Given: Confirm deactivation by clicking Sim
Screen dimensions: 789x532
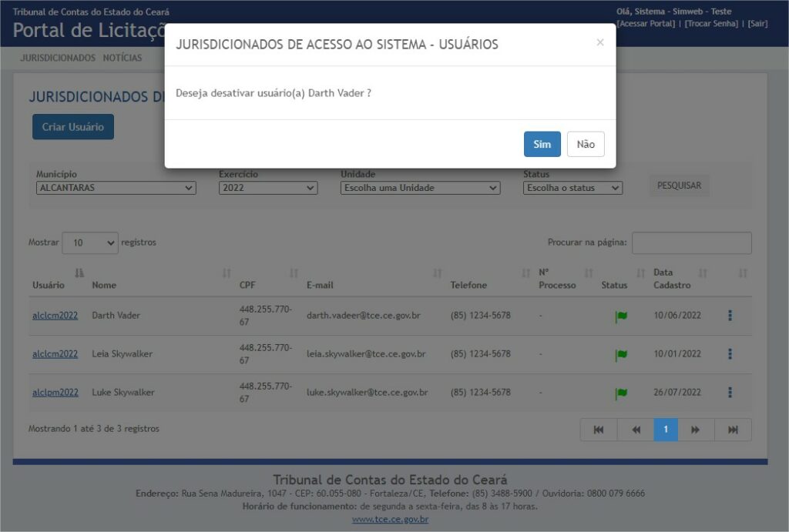Looking at the screenshot, I should click(x=542, y=144).
